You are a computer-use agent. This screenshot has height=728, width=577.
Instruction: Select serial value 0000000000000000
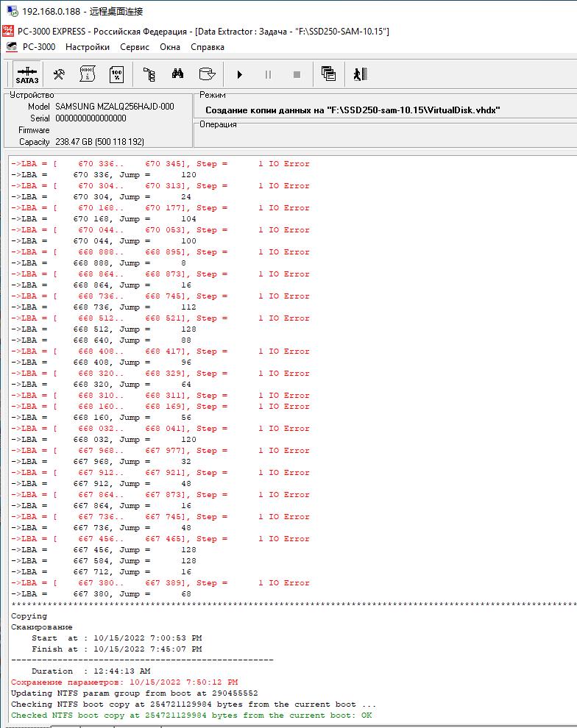pyautogui.click(x=91, y=118)
